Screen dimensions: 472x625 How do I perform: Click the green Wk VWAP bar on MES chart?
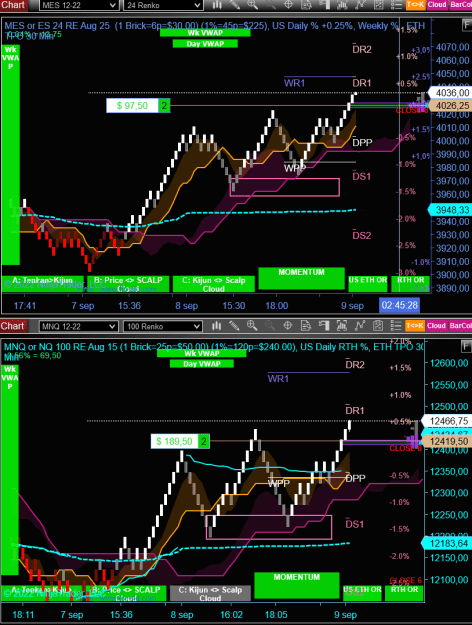tap(205, 33)
